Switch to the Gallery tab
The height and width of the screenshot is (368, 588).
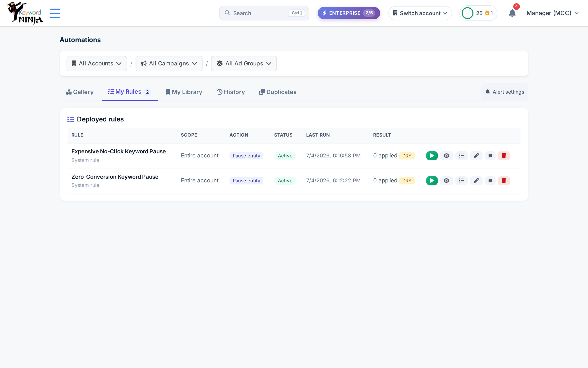pyautogui.click(x=79, y=92)
